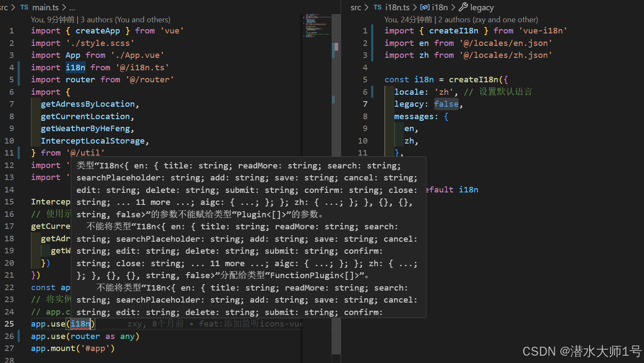Click the highlighted i18n argument in app.use on line 25

(x=81, y=324)
